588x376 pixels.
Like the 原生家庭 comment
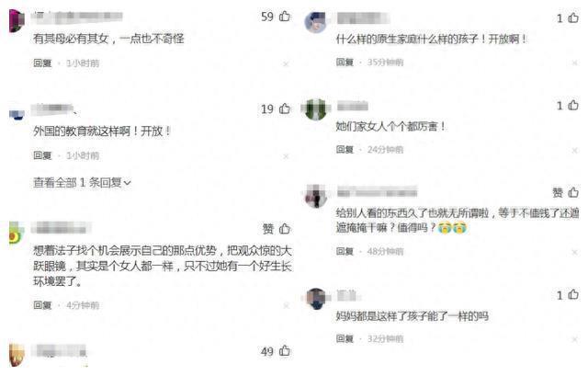573,17
